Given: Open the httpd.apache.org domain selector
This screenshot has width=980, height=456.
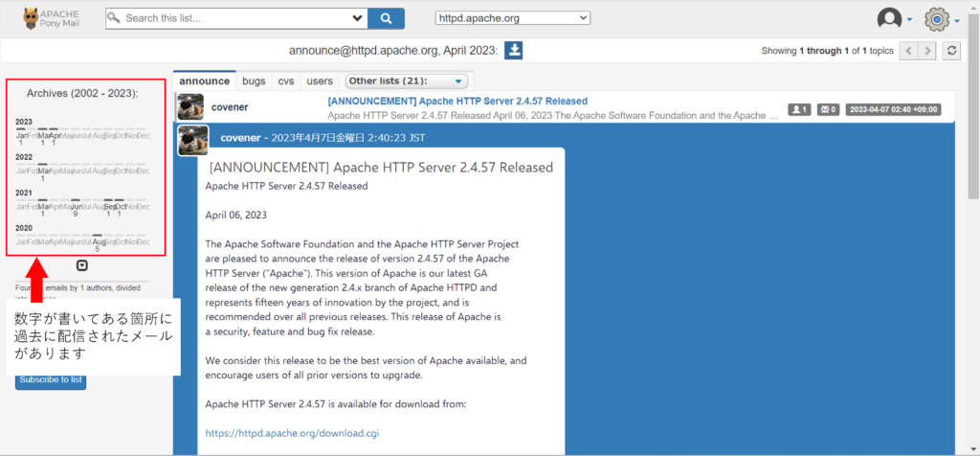Looking at the screenshot, I should point(513,18).
